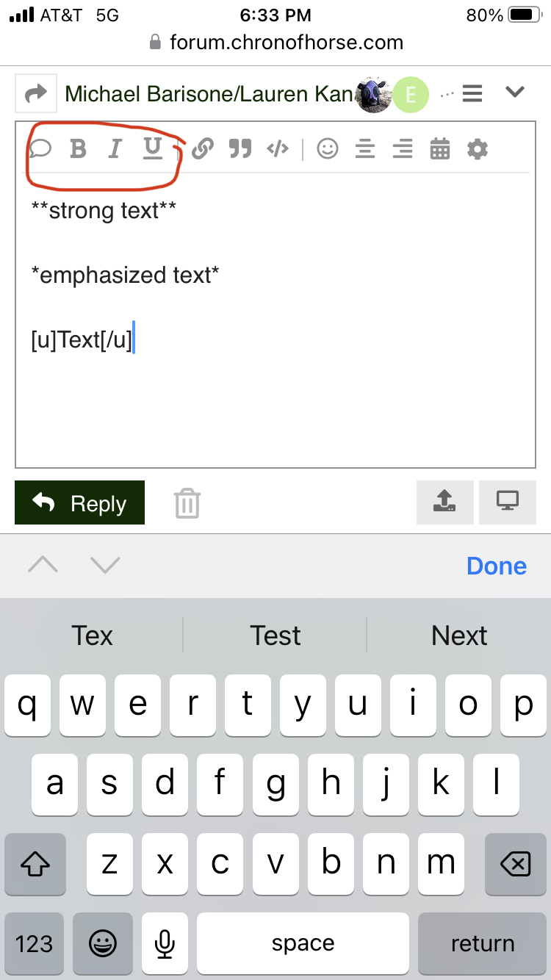Viewport: 551px width, 980px height.
Task: Toggle Bold formatting in editor toolbar
Action: pos(78,149)
